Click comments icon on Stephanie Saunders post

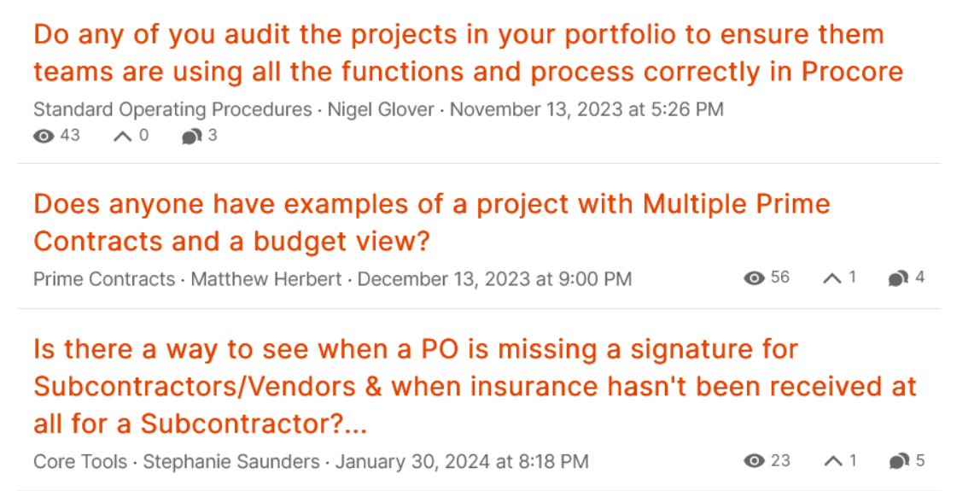click(898, 461)
